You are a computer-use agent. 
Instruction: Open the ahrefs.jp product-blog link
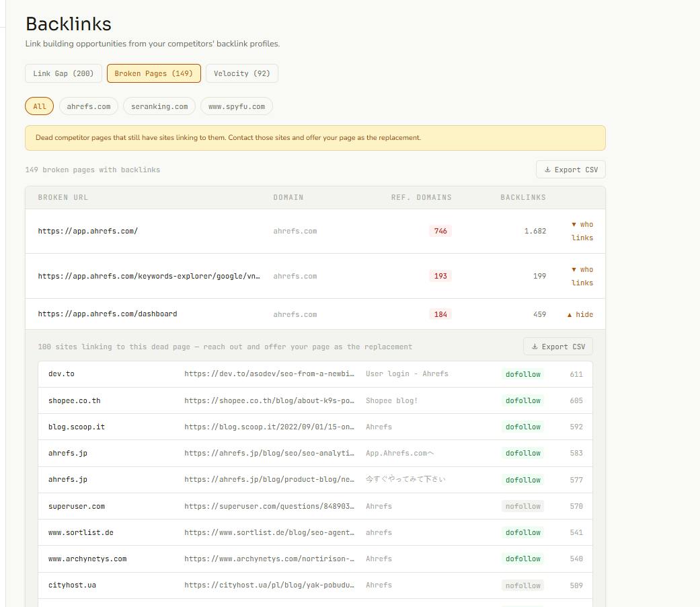pyautogui.click(x=269, y=479)
